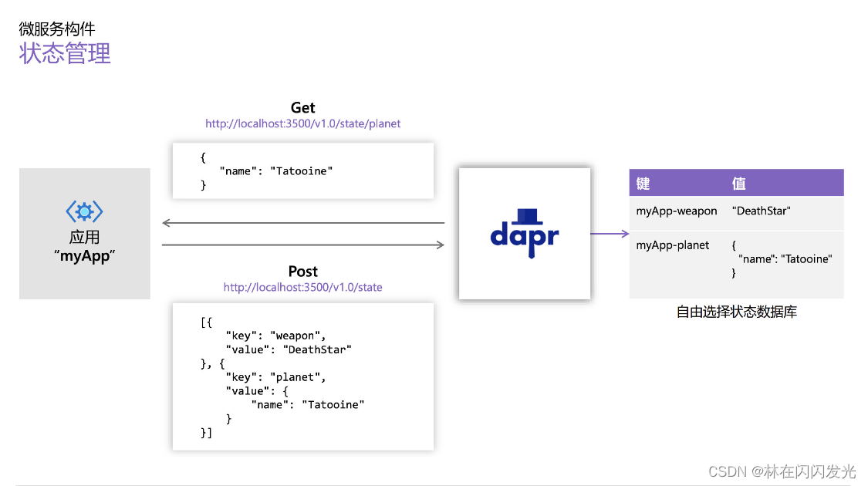Click the purple 状态管理 heading
Image resolution: width=868 pixels, height=486 pixels.
(62, 54)
